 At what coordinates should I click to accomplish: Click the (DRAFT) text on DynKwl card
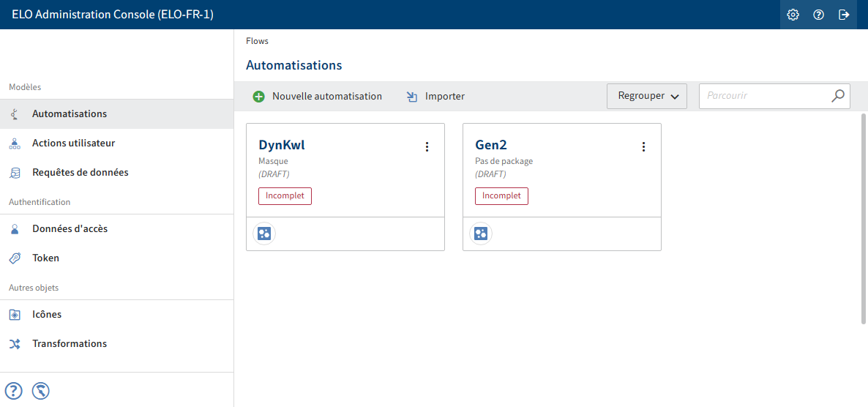(x=274, y=174)
